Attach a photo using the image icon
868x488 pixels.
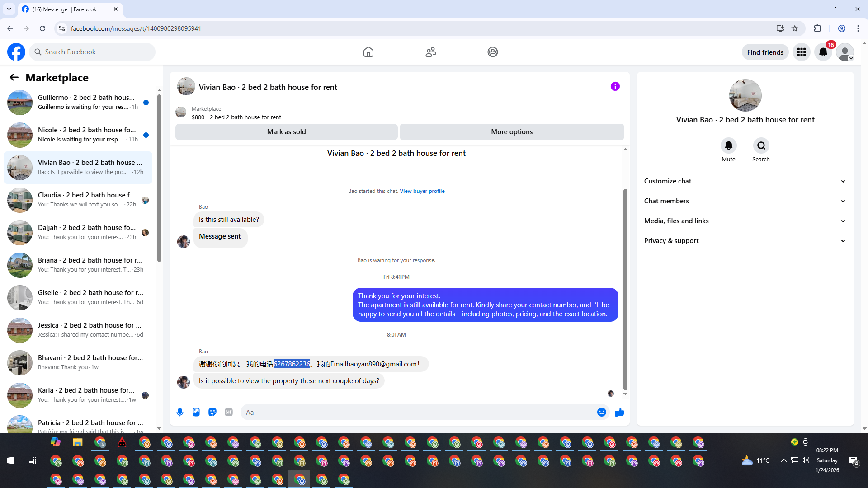tap(196, 412)
